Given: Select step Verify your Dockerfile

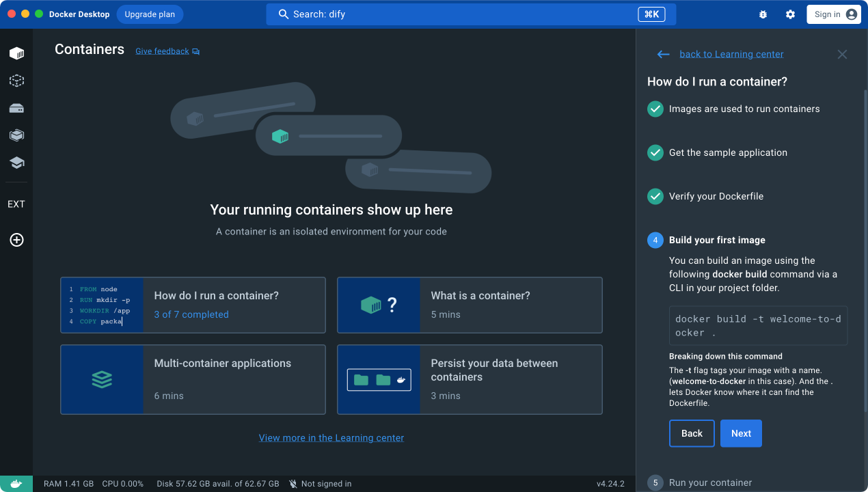Looking at the screenshot, I should 716,197.
